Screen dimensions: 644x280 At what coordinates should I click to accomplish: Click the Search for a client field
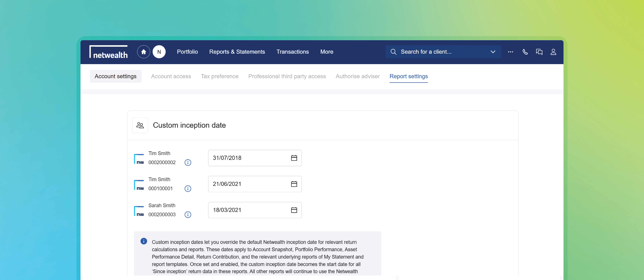440,52
